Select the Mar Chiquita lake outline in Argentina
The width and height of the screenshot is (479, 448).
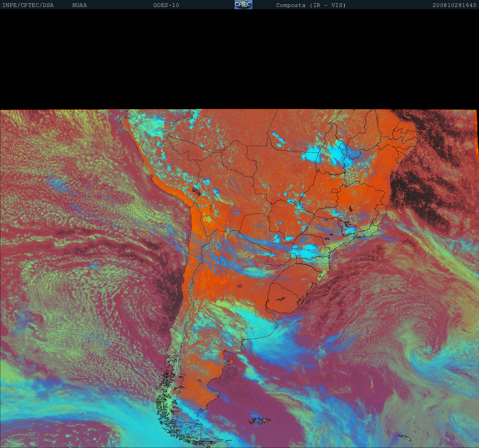pos(240,286)
